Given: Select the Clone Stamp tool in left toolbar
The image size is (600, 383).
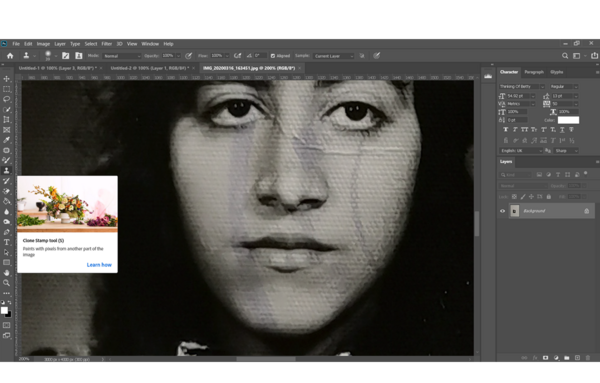Looking at the screenshot, I should point(7,171).
